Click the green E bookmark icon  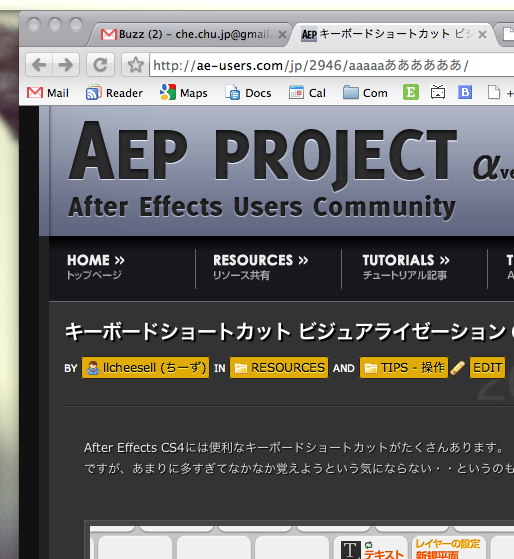coord(411,92)
